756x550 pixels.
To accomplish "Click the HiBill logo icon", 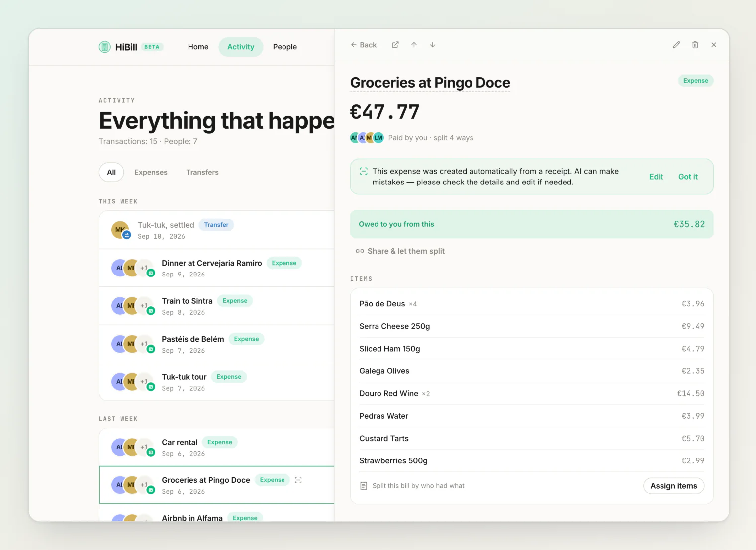I will (104, 47).
